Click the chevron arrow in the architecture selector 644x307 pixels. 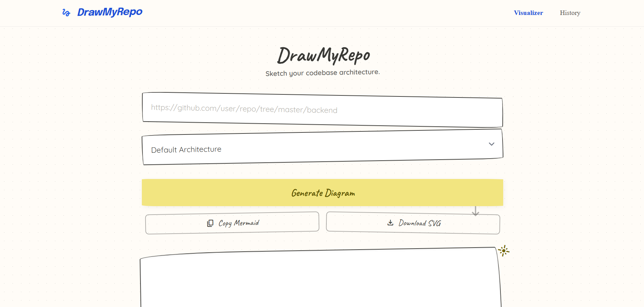pyautogui.click(x=491, y=144)
